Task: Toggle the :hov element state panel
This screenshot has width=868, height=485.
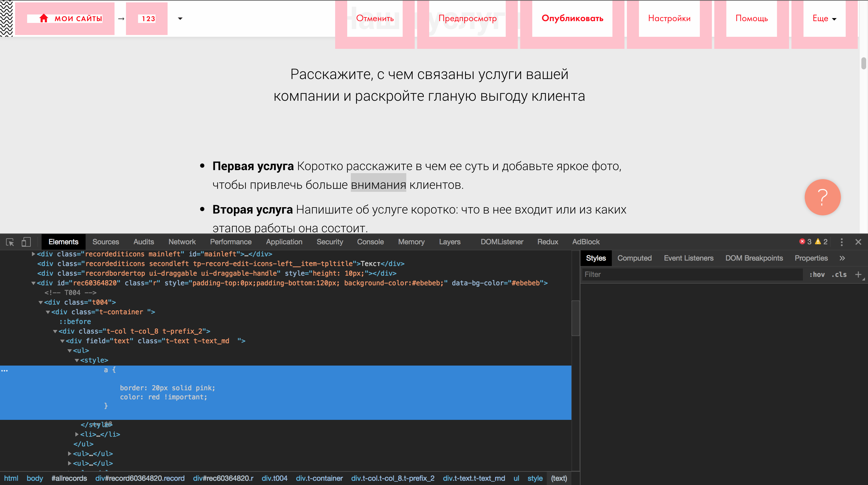Action: (817, 274)
